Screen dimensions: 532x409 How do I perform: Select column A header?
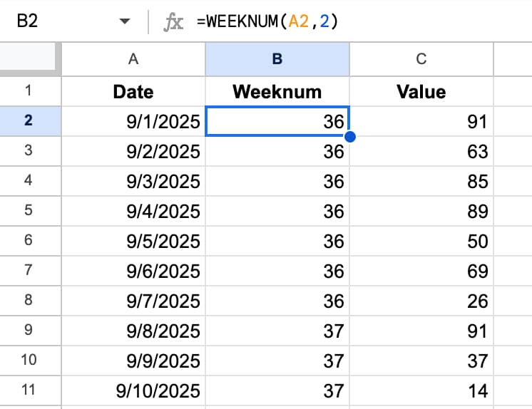133,59
